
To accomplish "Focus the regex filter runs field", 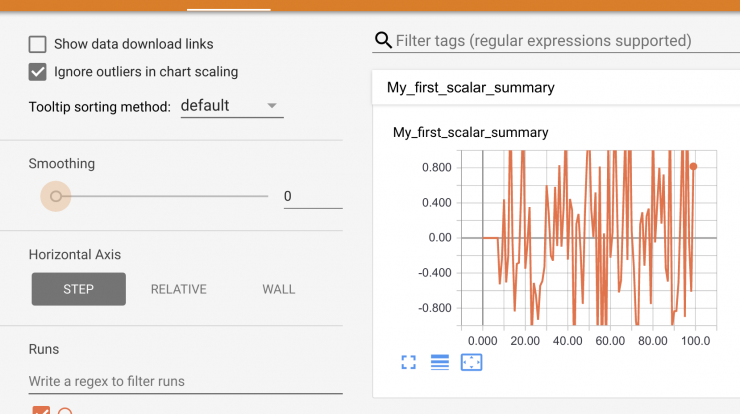I will point(185,381).
